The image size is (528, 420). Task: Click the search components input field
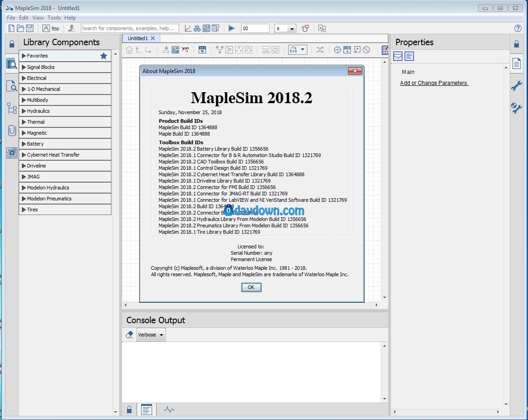pos(130,28)
